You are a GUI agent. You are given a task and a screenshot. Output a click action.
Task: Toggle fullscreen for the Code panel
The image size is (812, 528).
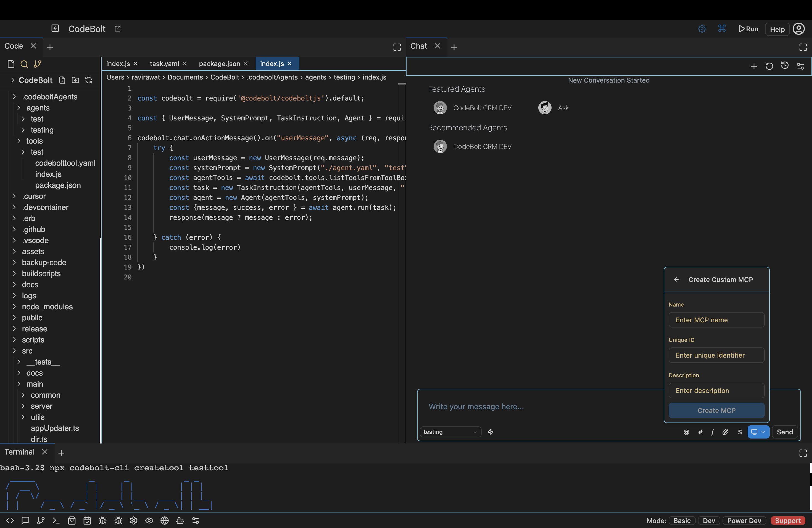[x=397, y=47]
